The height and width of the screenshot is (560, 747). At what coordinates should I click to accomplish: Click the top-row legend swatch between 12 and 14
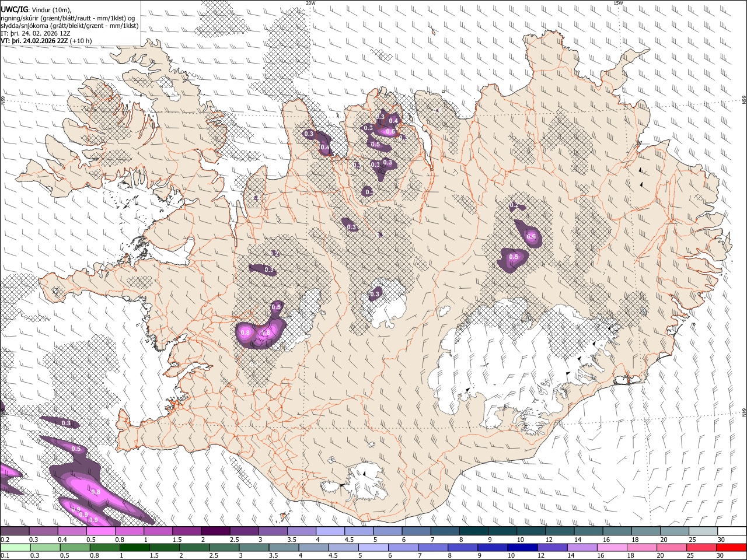point(559,531)
